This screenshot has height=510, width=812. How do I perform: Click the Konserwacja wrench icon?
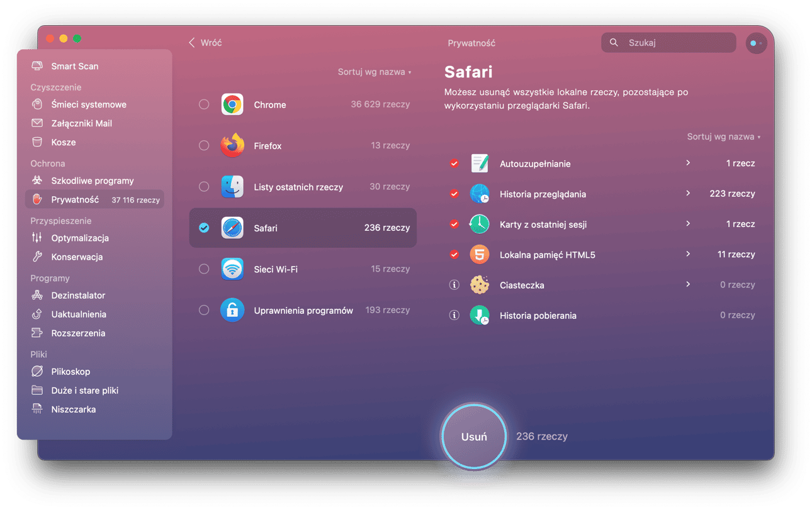(37, 257)
